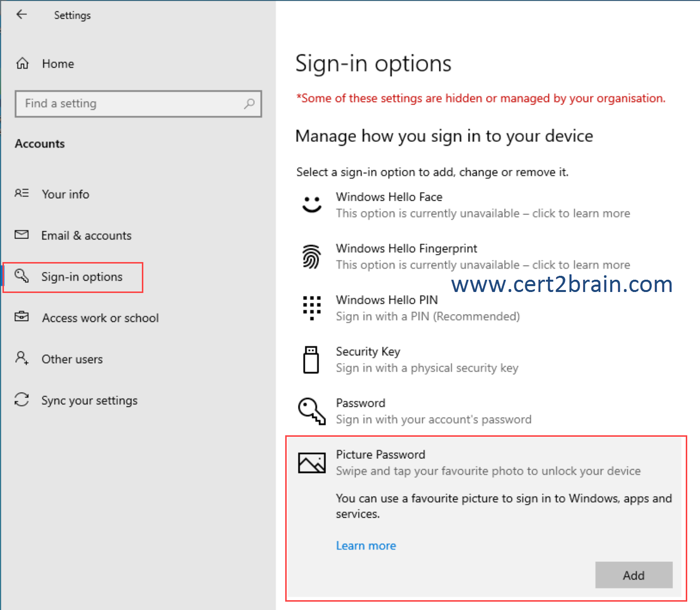The height and width of the screenshot is (610, 700).
Task: Click the red managed by organisation notice
Action: tap(481, 98)
